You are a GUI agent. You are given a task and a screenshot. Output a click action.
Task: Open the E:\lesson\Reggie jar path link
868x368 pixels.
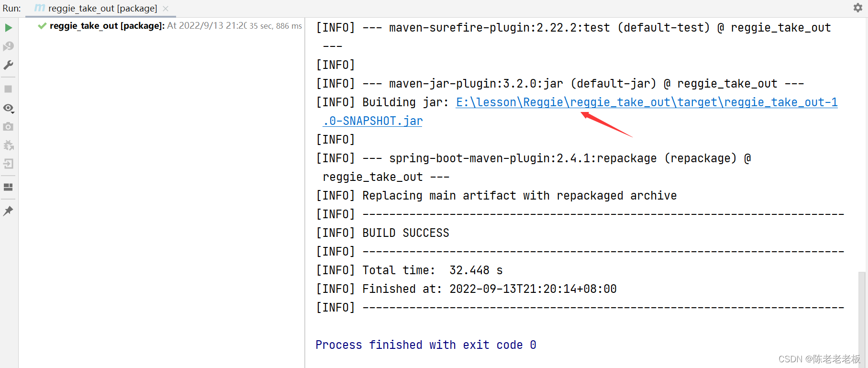pyautogui.click(x=646, y=102)
